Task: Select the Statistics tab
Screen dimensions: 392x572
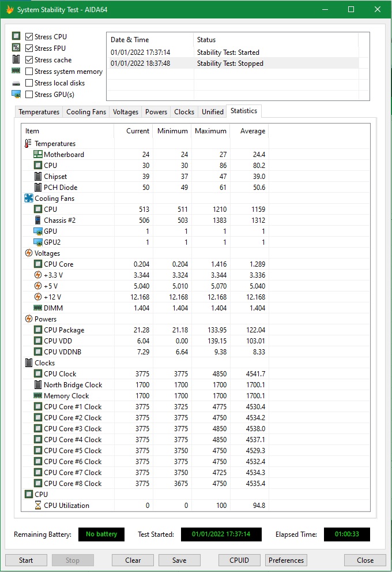Action: (244, 111)
